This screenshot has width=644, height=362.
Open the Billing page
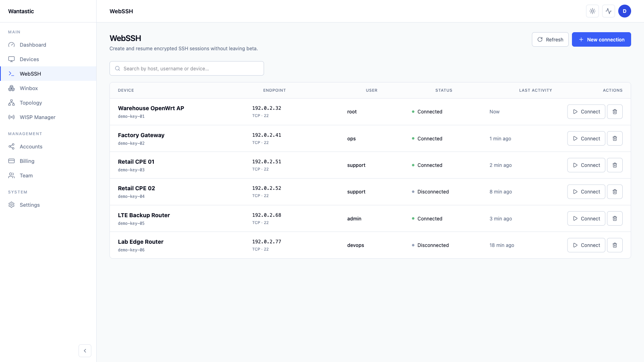click(x=48, y=161)
